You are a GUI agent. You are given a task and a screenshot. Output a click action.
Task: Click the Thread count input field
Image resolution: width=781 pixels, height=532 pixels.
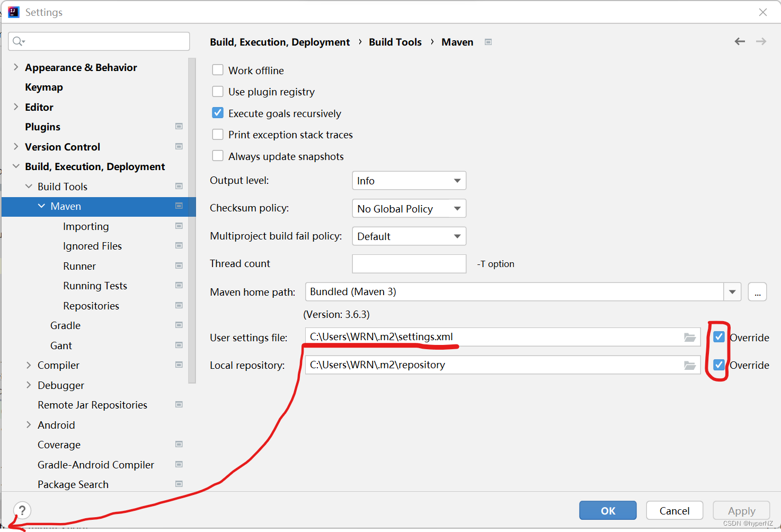(x=409, y=264)
